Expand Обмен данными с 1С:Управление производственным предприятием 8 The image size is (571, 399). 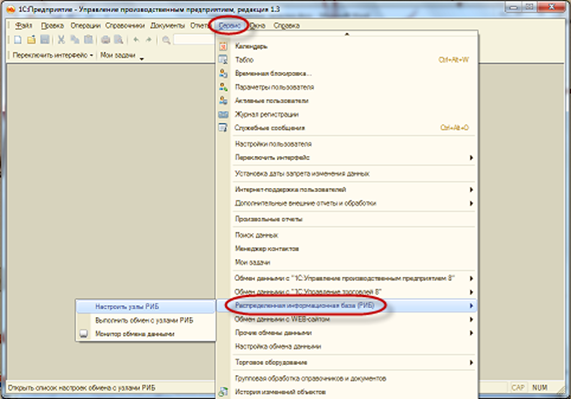point(471,278)
